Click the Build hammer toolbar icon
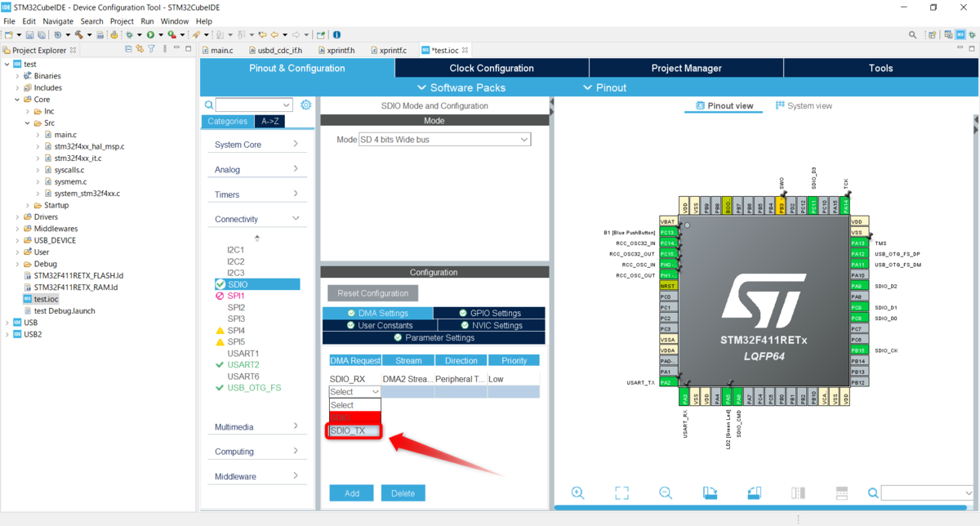The height and width of the screenshot is (526, 980). (x=78, y=35)
